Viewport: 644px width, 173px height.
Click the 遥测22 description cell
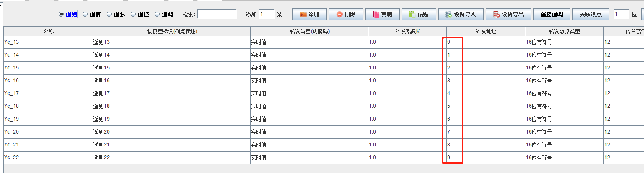tap(172, 158)
